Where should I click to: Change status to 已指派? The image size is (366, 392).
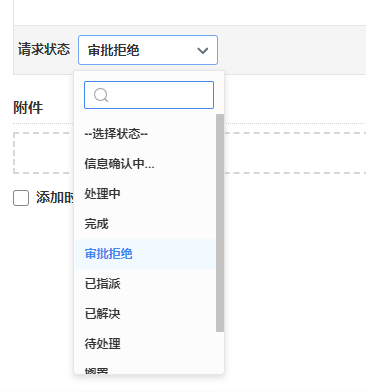pos(145,284)
